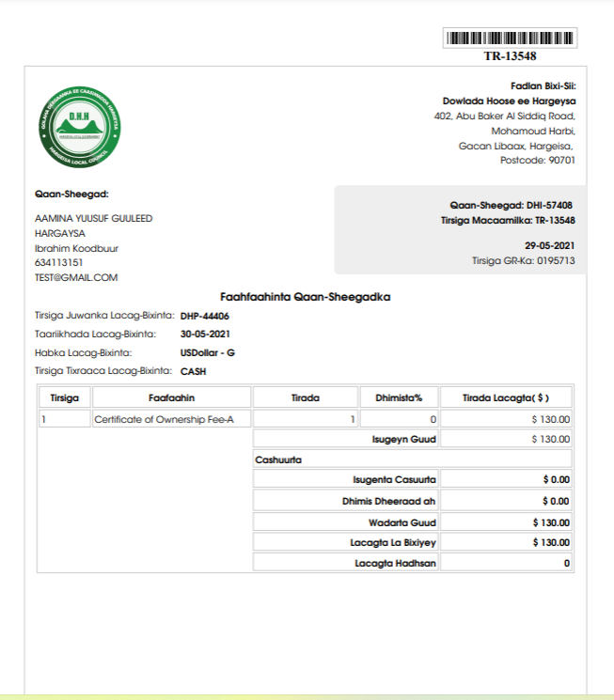The height and width of the screenshot is (700, 614).
Task: Select customer name 'AAMINA YUUSUF GUULEED'
Action: pyautogui.click(x=93, y=218)
